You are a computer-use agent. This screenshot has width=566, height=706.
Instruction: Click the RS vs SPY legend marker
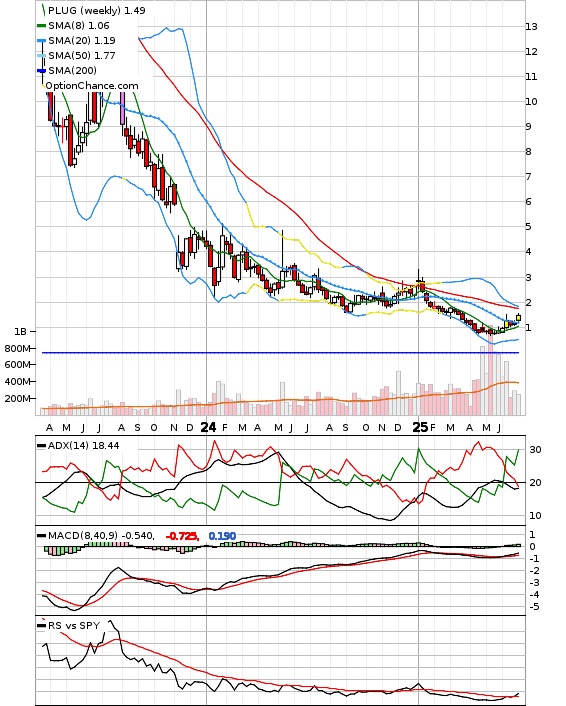[x=41, y=626]
